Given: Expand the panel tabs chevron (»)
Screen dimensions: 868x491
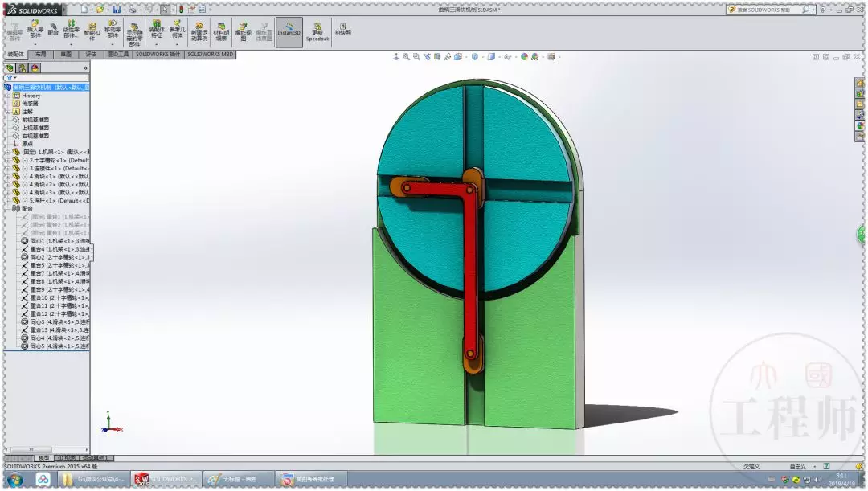Looking at the screenshot, I should pos(85,68).
